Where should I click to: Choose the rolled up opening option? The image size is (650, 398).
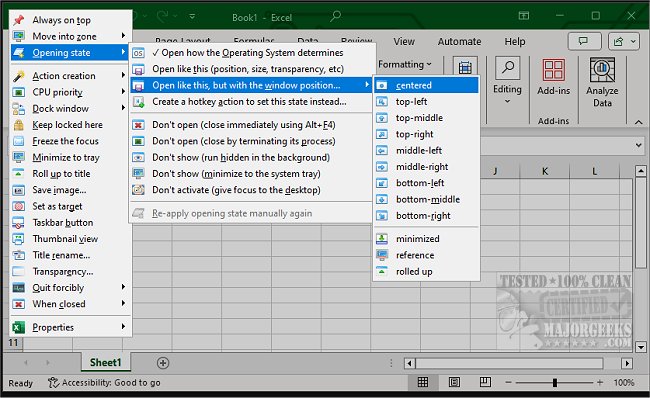426,272
